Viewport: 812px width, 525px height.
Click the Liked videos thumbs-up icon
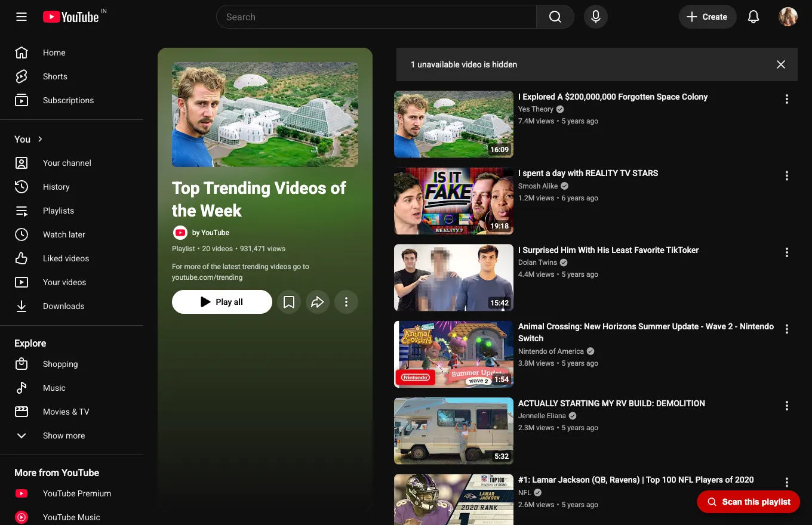click(21, 258)
